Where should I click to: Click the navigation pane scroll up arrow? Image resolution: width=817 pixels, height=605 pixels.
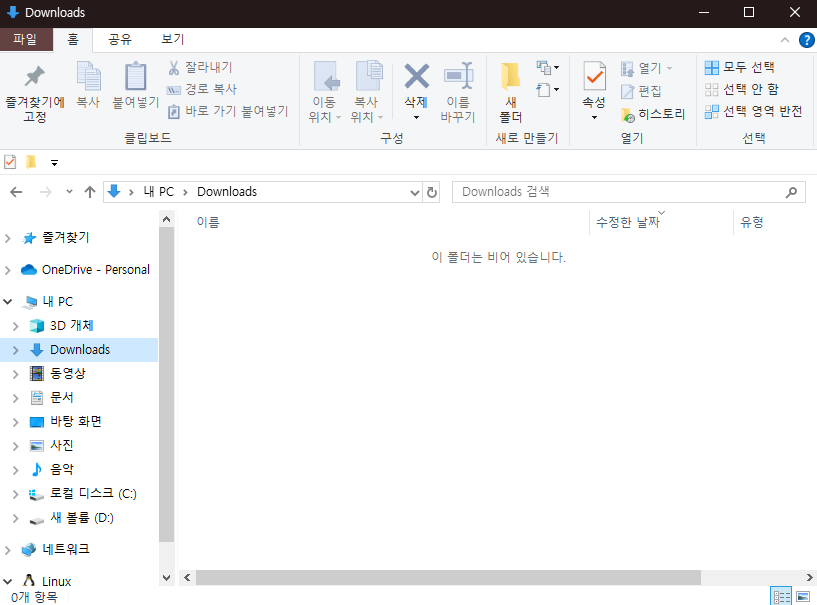click(166, 219)
